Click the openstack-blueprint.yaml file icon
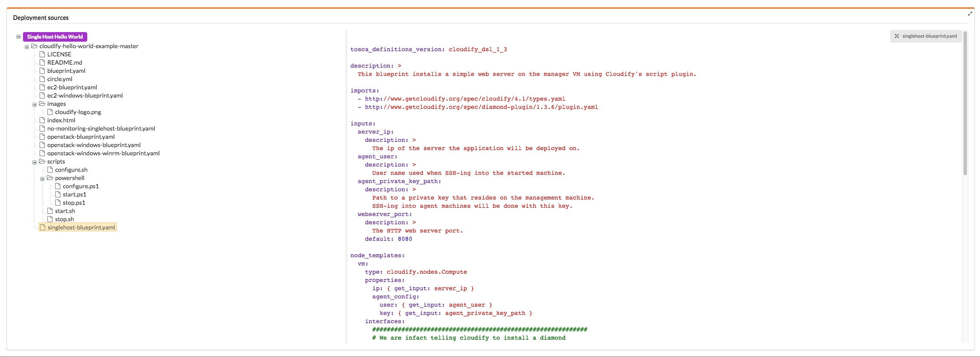 tap(42, 137)
